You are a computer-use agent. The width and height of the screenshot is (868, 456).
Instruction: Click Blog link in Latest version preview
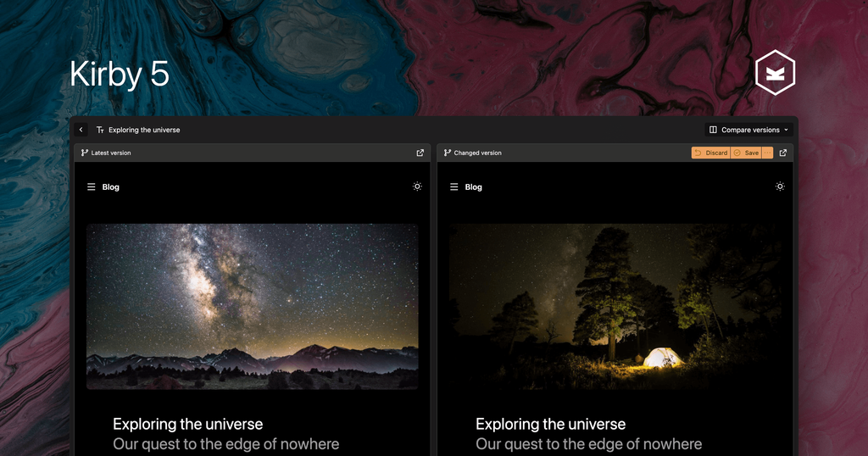point(111,187)
